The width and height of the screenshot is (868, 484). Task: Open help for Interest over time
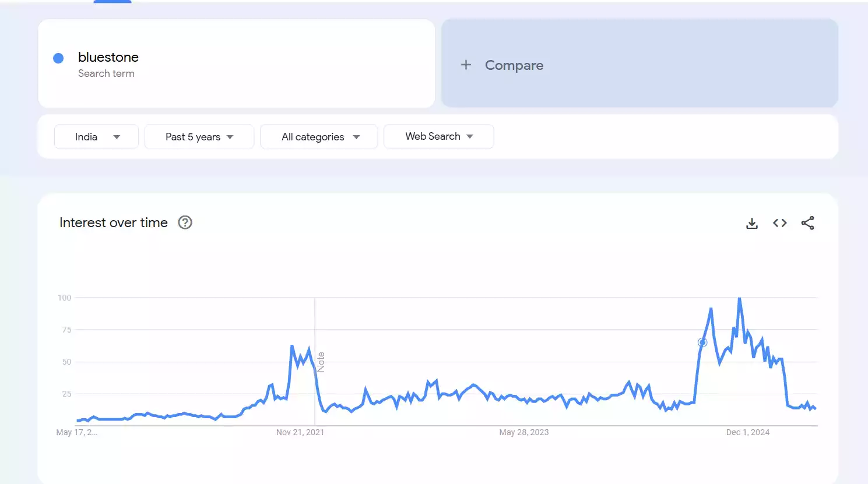point(185,222)
